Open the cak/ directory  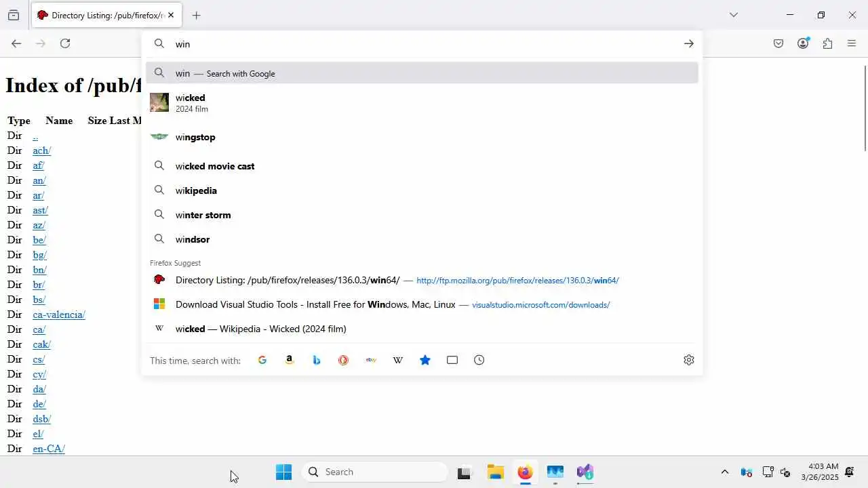click(42, 344)
